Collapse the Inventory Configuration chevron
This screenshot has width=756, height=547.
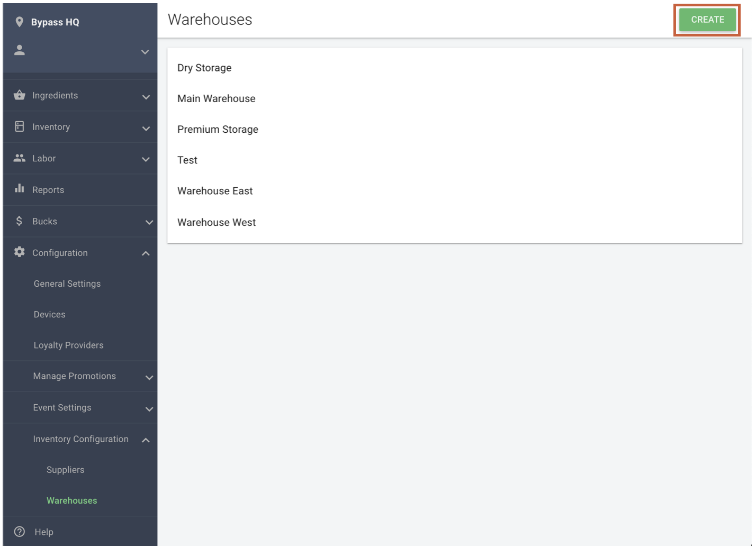(146, 440)
